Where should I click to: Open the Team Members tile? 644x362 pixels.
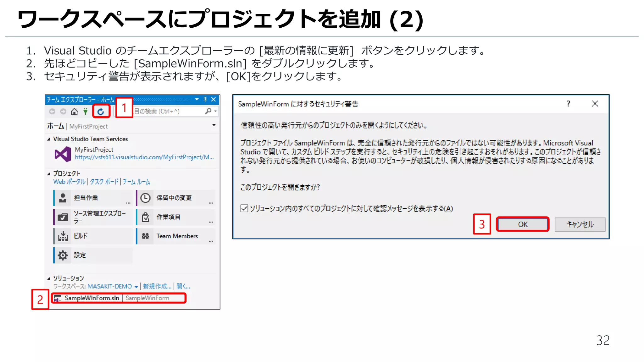[176, 236]
